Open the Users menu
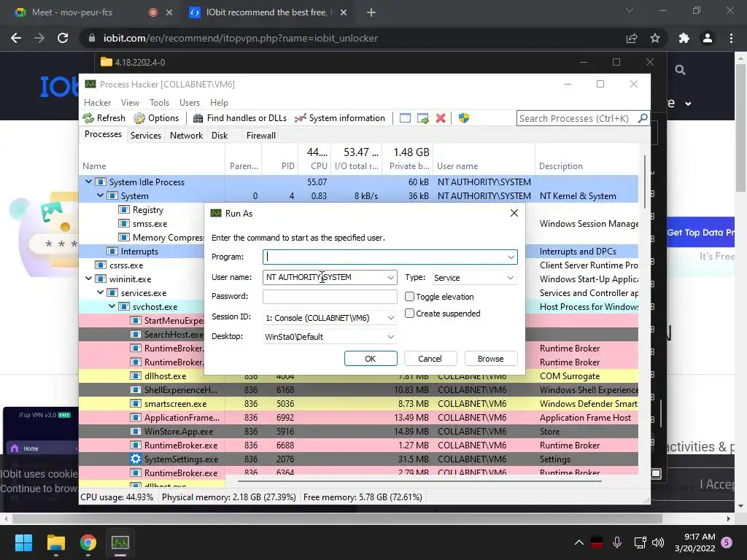 click(x=190, y=103)
